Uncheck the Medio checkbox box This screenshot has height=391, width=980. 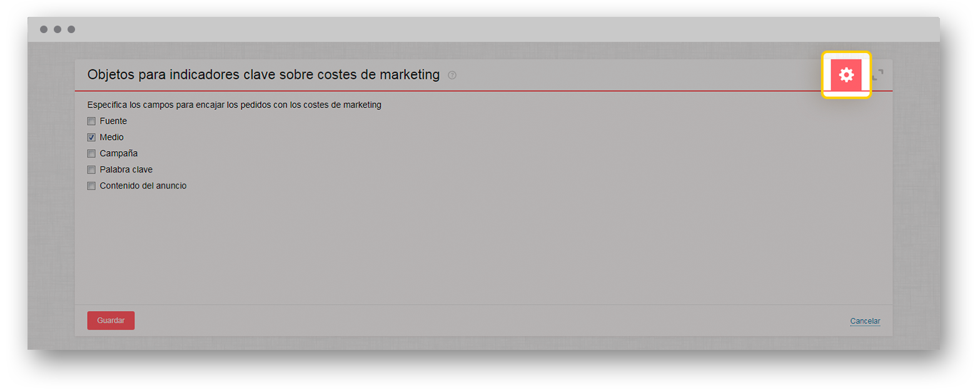91,137
